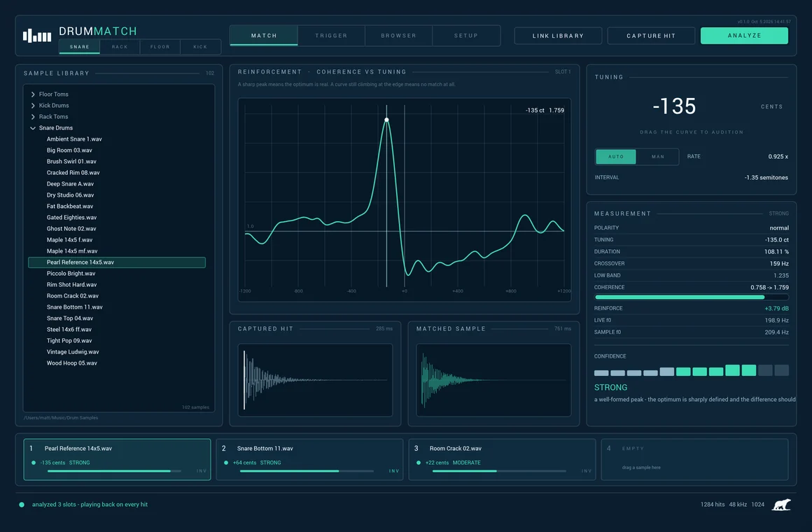Select Gated Eighties.wav
The width and height of the screenshot is (812, 532).
click(x=116, y=218)
